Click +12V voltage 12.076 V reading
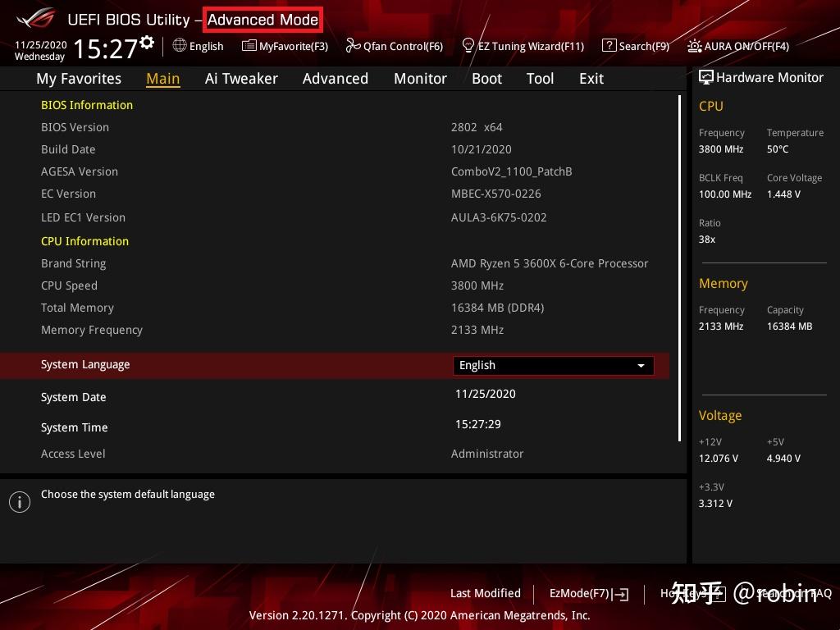This screenshot has height=630, width=840. [x=719, y=459]
